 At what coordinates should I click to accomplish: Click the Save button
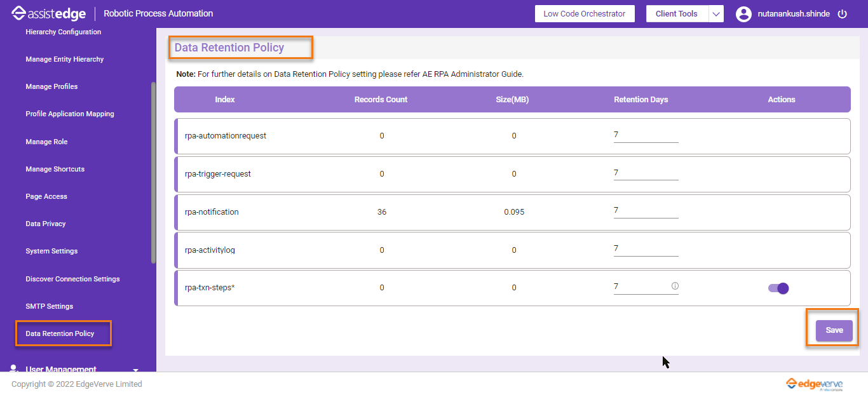(834, 330)
